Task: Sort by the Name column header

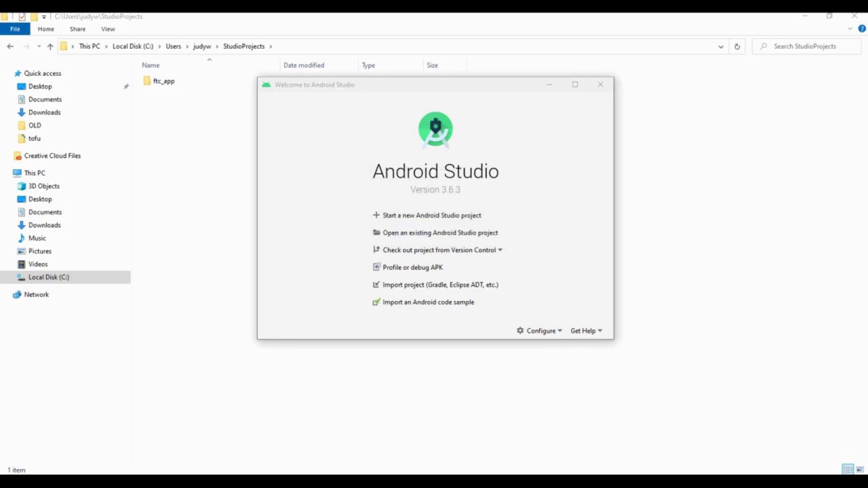Action: point(151,65)
